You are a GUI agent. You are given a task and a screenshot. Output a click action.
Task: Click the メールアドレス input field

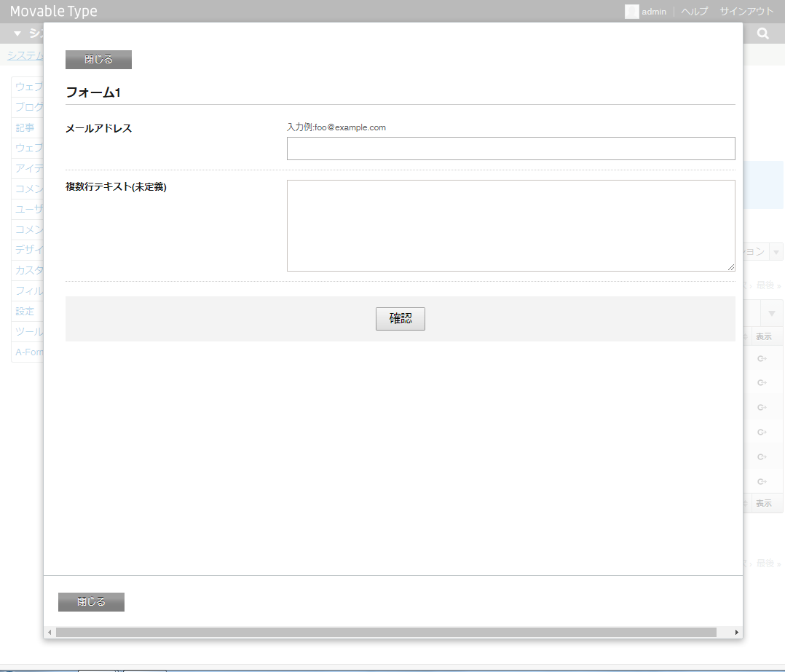click(510, 148)
